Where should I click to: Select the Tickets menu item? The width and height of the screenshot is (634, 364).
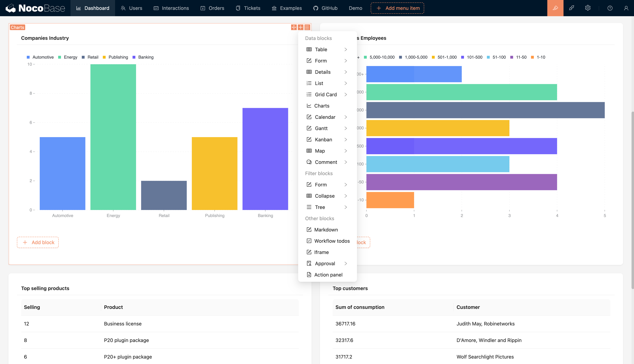pos(252,8)
